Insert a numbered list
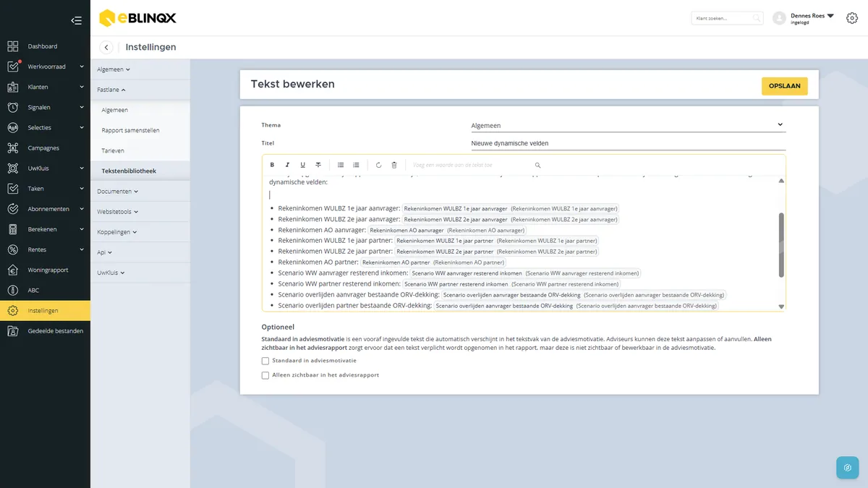This screenshot has width=868, height=488. pyautogui.click(x=356, y=165)
